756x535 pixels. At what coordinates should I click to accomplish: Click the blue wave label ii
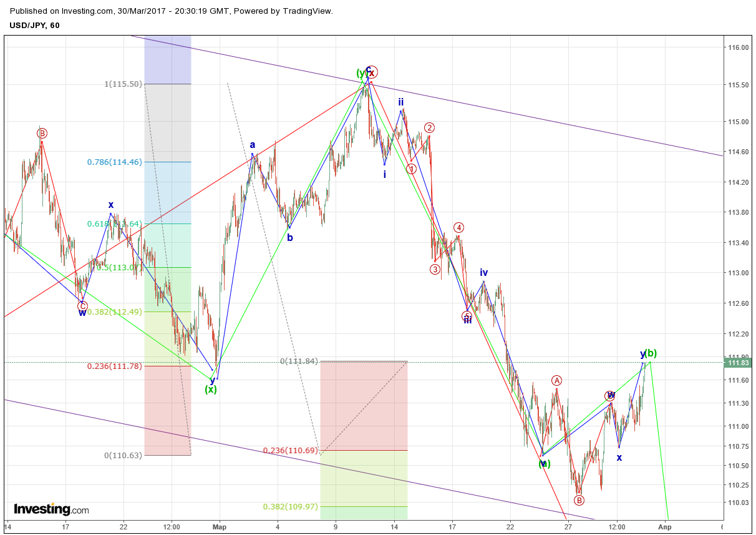tap(401, 101)
